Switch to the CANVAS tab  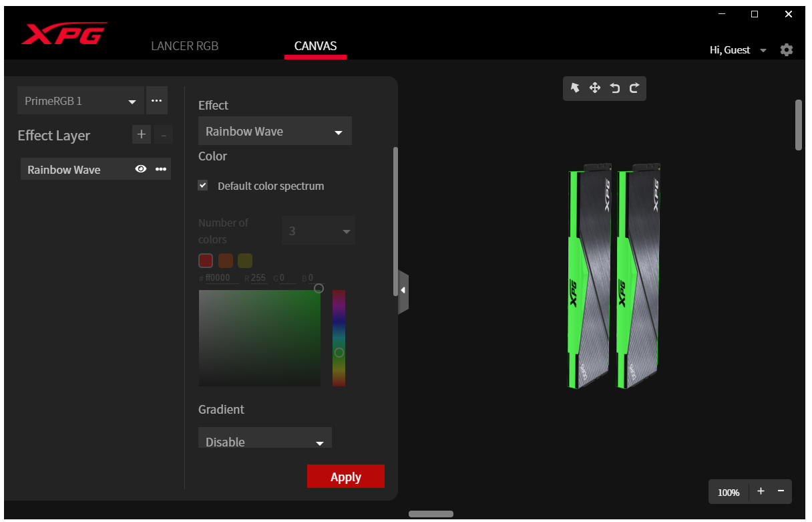pos(316,46)
